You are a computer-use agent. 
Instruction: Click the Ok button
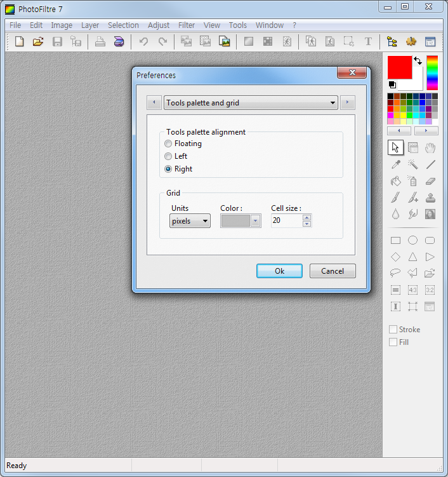[279, 271]
